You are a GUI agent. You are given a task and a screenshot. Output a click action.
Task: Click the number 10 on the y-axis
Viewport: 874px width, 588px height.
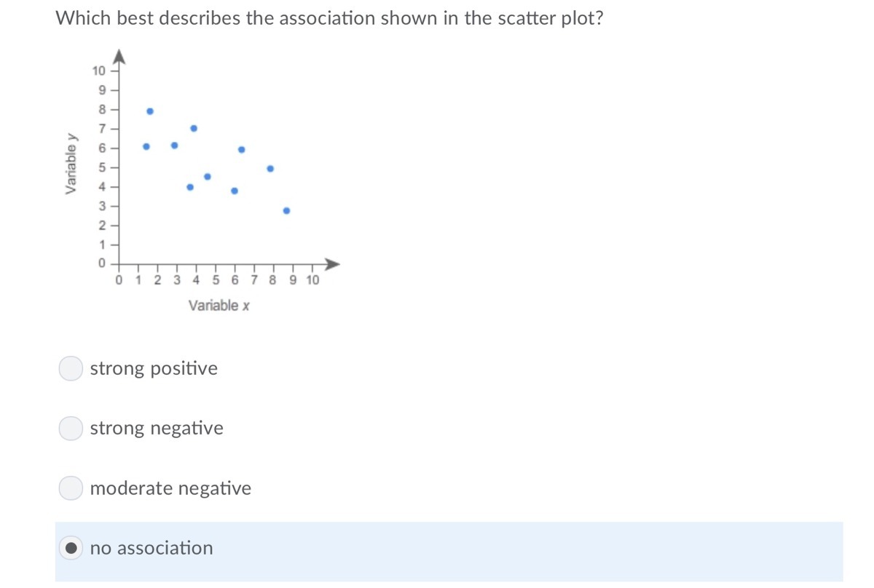click(x=99, y=71)
